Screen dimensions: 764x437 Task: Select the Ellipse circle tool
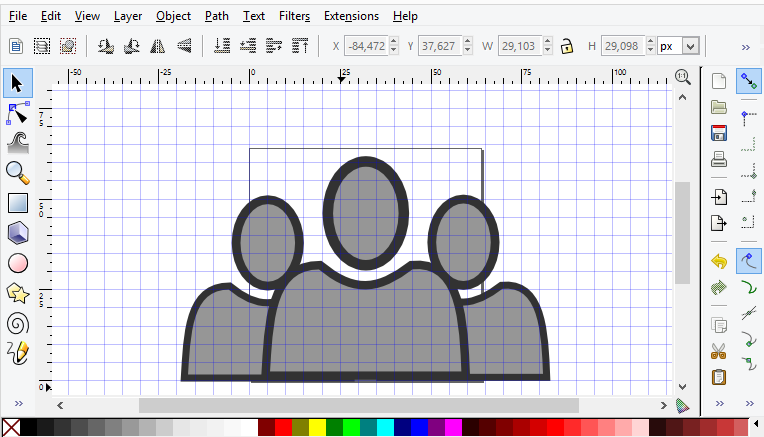[18, 264]
